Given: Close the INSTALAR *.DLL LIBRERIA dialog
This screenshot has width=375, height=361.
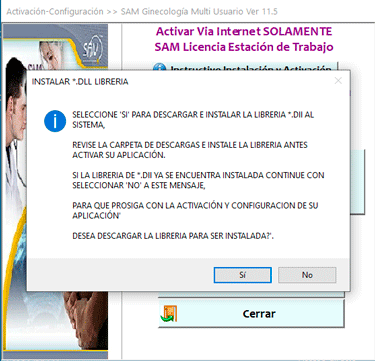Looking at the screenshot, I should 338,81.
